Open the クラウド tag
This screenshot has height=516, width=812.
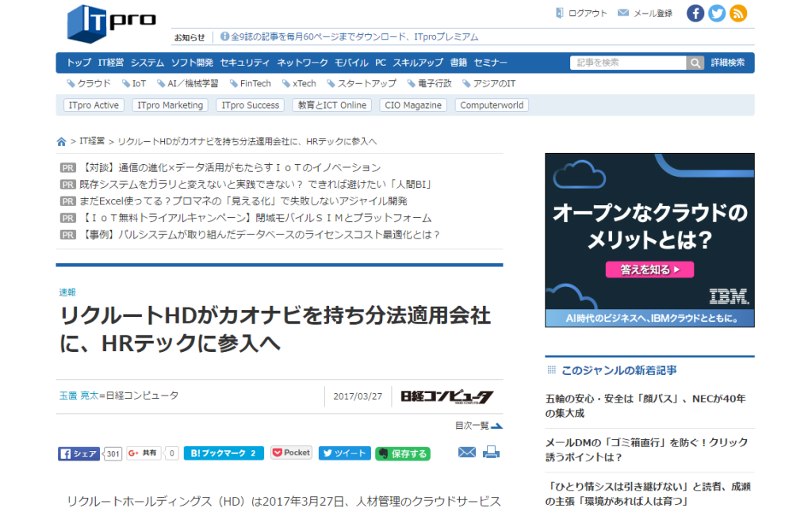pos(89,83)
